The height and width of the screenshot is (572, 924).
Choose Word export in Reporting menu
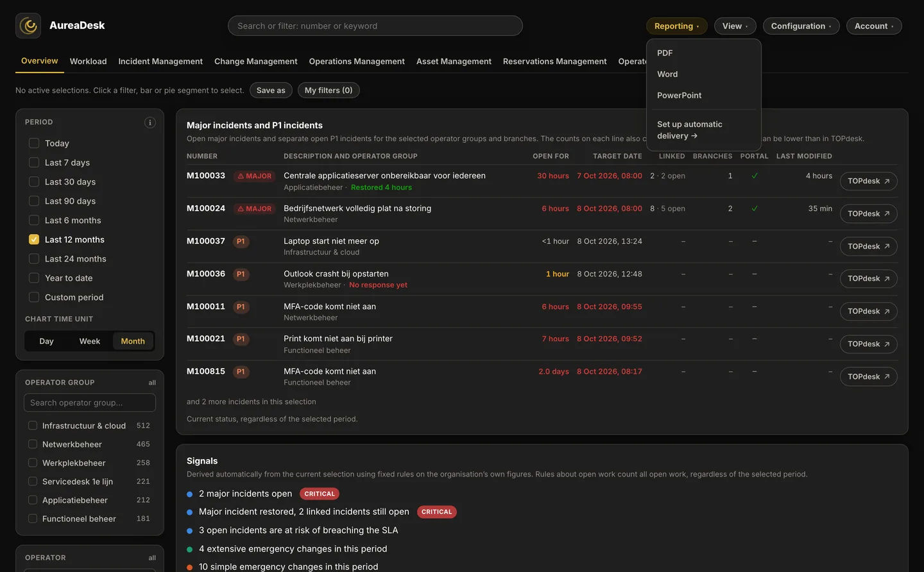point(704,74)
